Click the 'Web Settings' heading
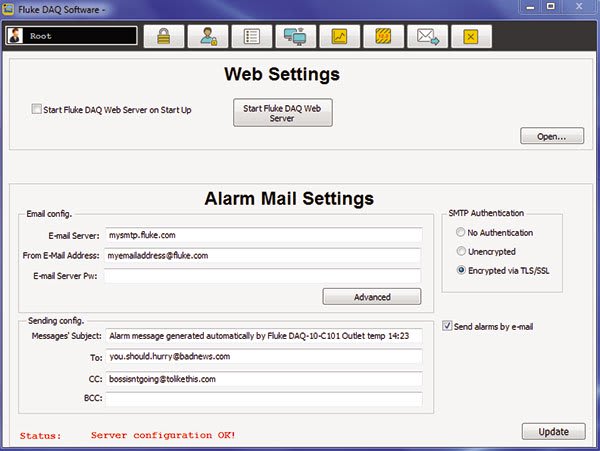 [282, 74]
